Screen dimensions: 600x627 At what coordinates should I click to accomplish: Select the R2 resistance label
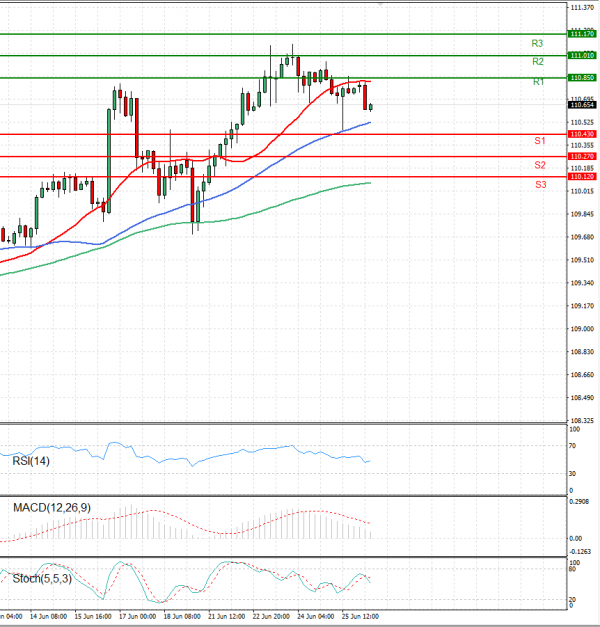click(537, 62)
